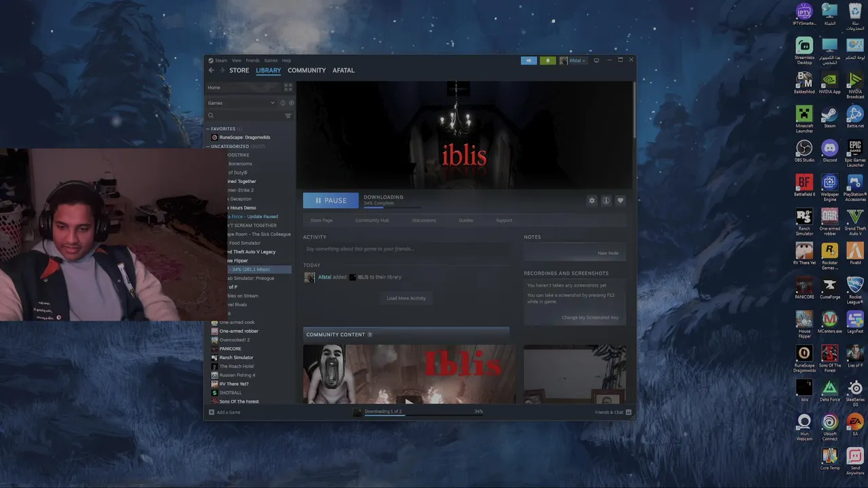This screenshot has width=868, height=488.
Task: Go to library Home
Action: click(x=243, y=87)
